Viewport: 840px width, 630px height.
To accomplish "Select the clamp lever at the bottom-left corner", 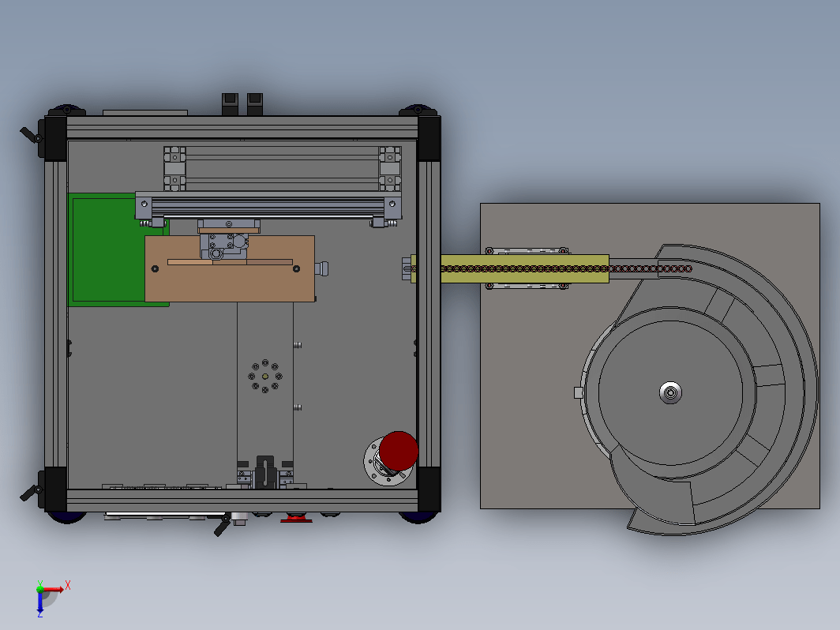I will pyautogui.click(x=31, y=493).
